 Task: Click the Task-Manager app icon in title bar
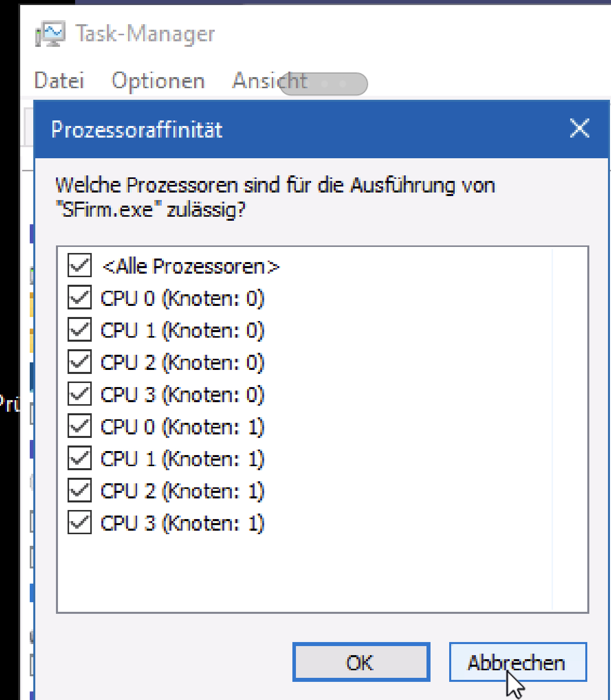pyautogui.click(x=50, y=34)
